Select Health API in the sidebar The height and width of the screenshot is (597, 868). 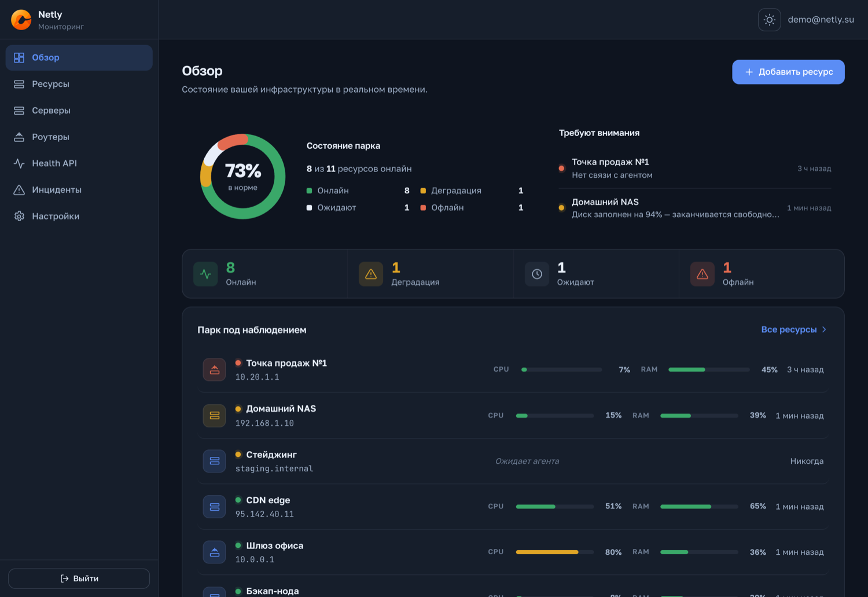point(79,163)
